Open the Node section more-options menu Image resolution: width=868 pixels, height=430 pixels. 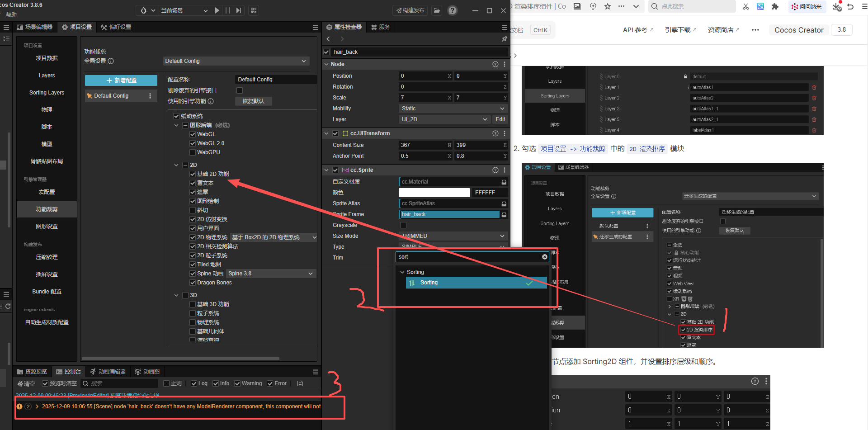click(x=505, y=64)
